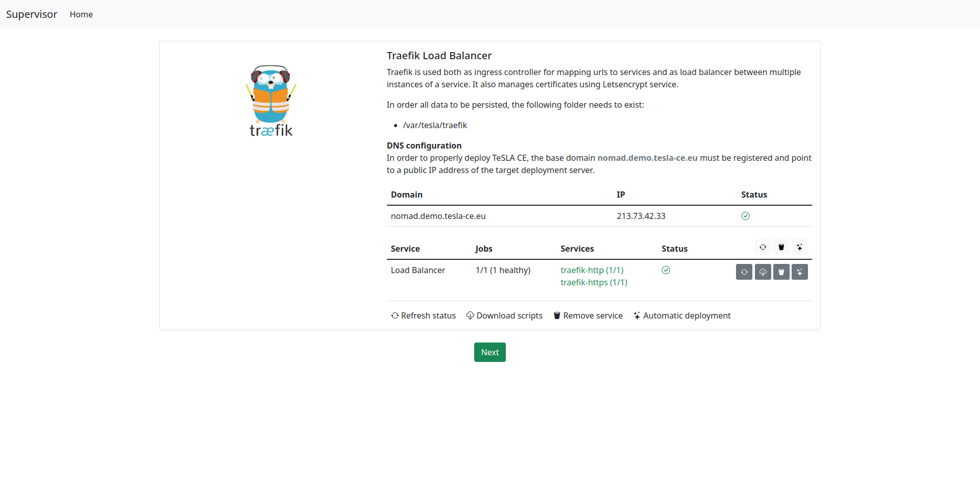
Task: Go to Home in the navigation bar
Action: (81, 14)
